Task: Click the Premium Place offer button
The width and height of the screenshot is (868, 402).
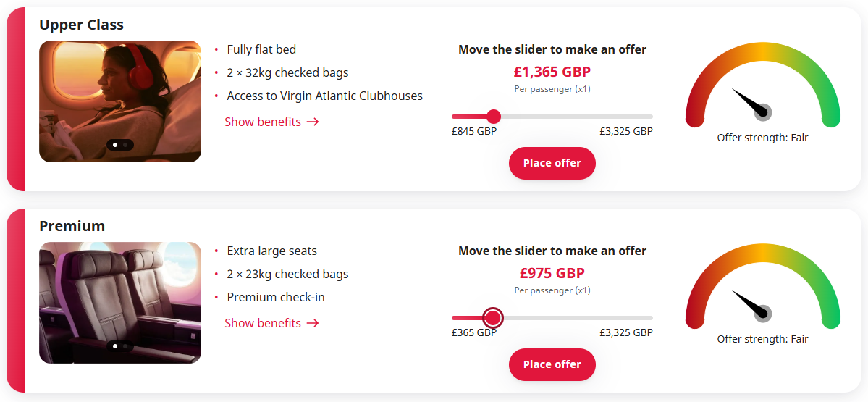Action: pyautogui.click(x=552, y=364)
